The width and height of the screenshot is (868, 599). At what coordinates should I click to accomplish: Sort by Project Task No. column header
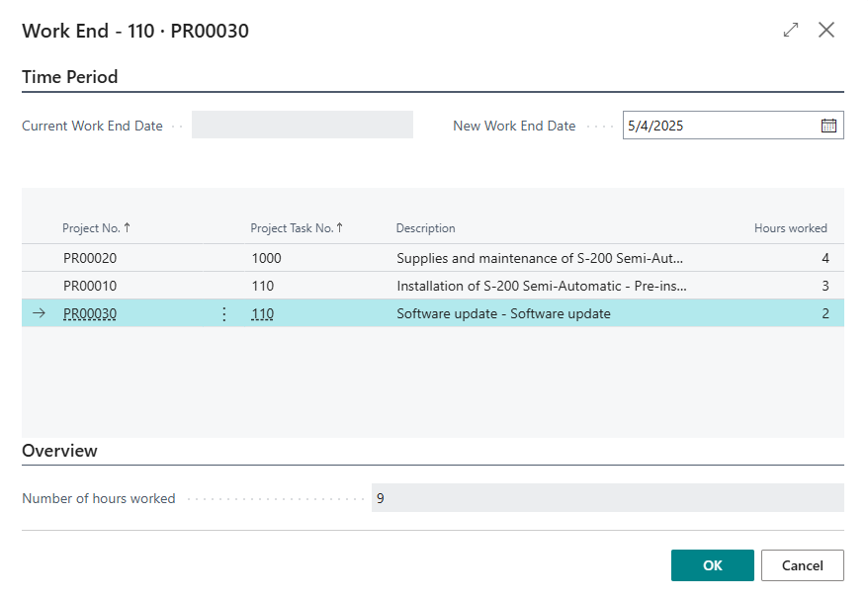pos(296,228)
